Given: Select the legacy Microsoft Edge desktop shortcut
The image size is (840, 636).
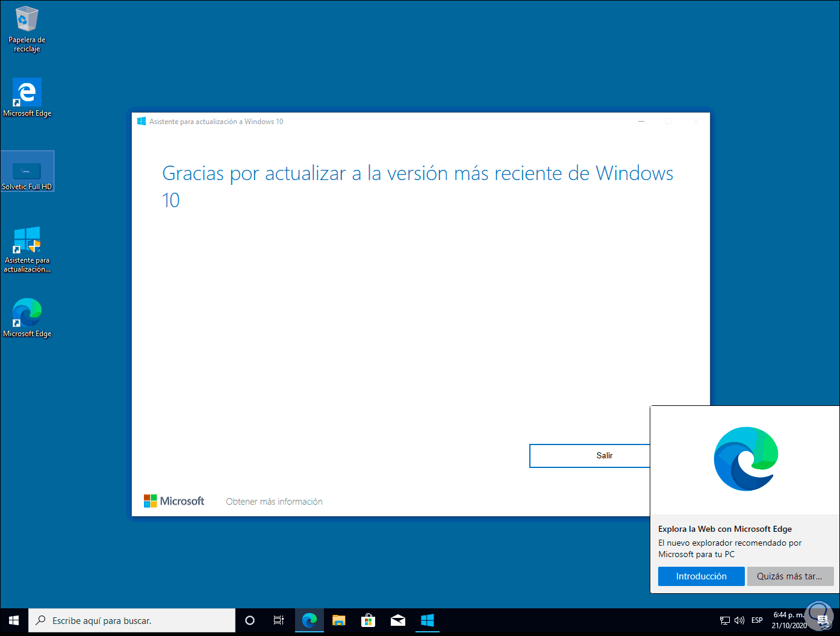Looking at the screenshot, I should 27,98.
